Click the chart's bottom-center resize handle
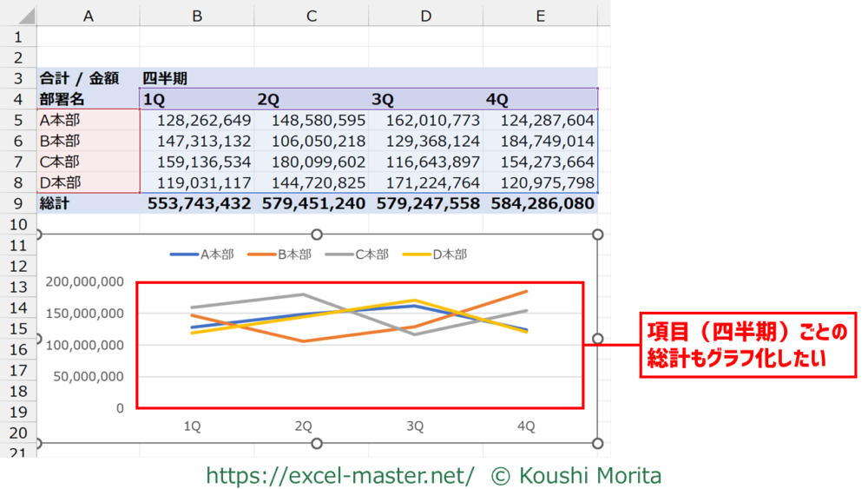Viewport: 868px width, 489px height. pyautogui.click(x=317, y=444)
